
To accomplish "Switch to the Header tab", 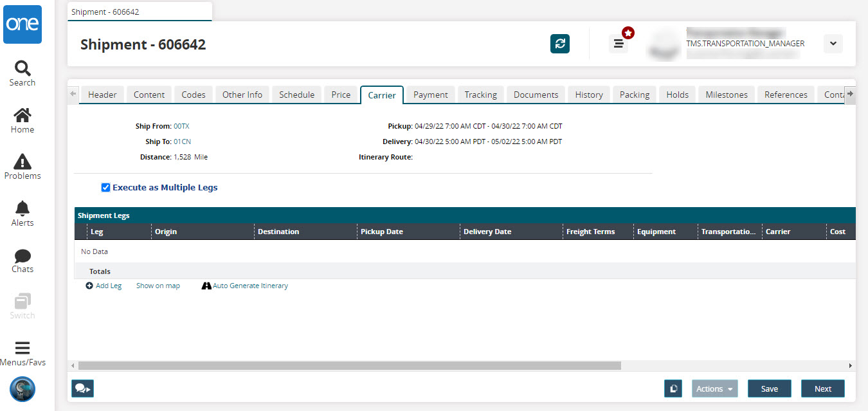I will 102,95.
